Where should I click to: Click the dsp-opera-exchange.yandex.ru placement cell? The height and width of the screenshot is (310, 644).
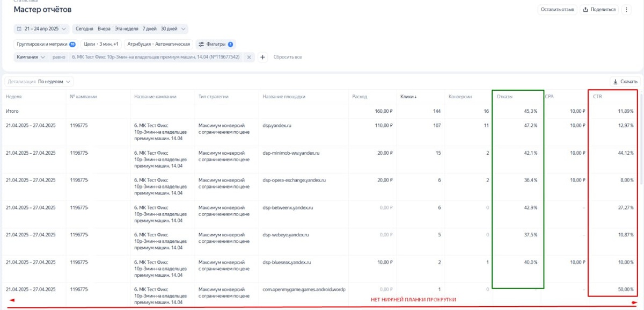(294, 180)
